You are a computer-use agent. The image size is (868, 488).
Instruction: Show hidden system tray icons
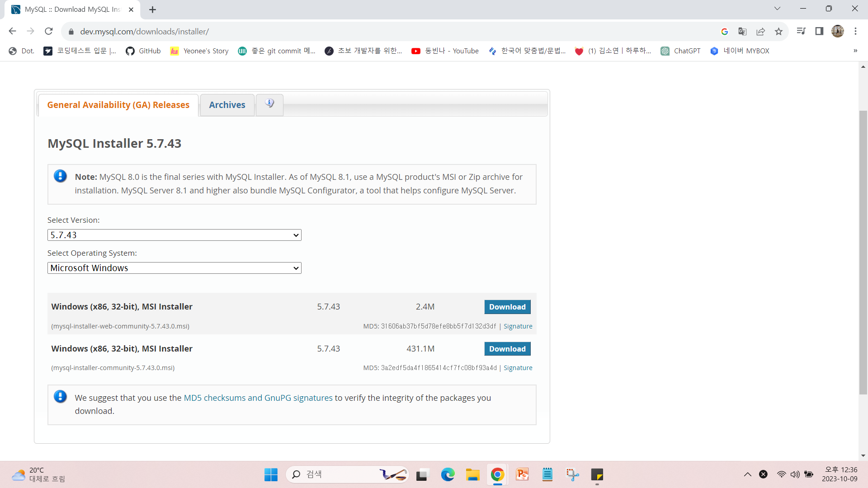[747, 474]
